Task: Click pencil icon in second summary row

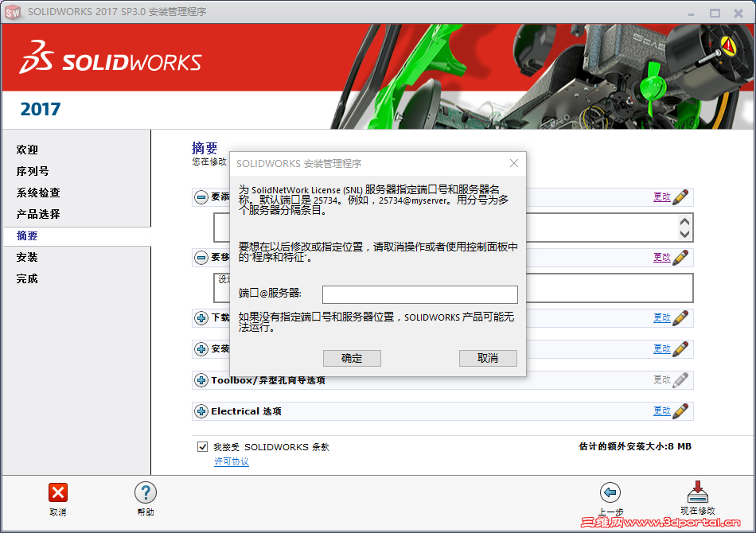Action: (680, 257)
